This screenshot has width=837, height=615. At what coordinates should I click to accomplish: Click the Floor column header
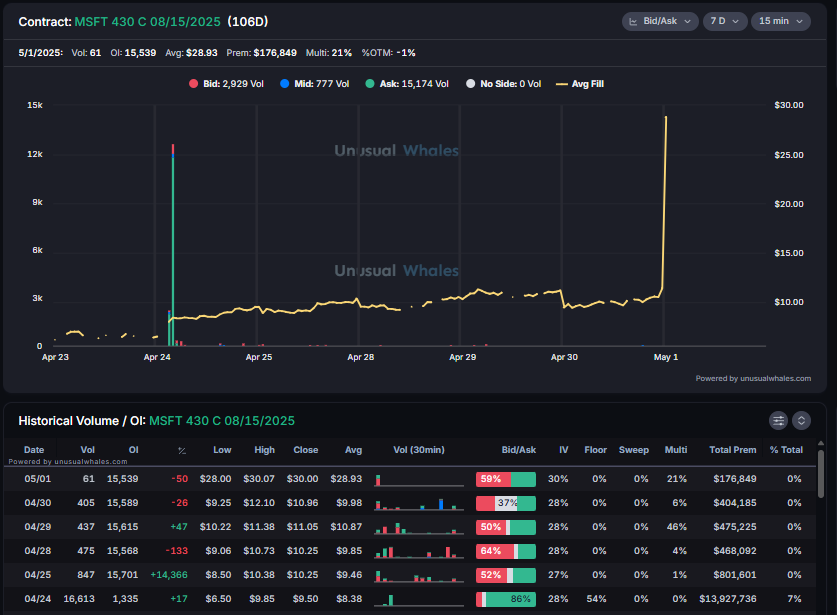click(595, 450)
